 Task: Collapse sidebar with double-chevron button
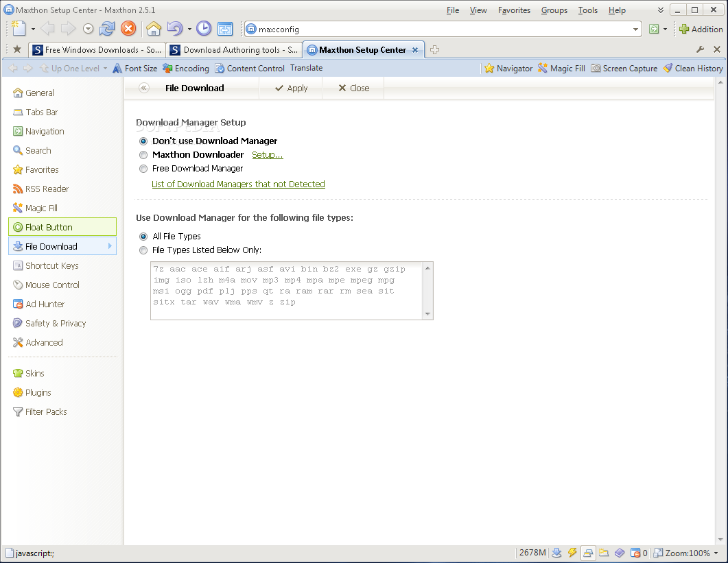coord(144,88)
